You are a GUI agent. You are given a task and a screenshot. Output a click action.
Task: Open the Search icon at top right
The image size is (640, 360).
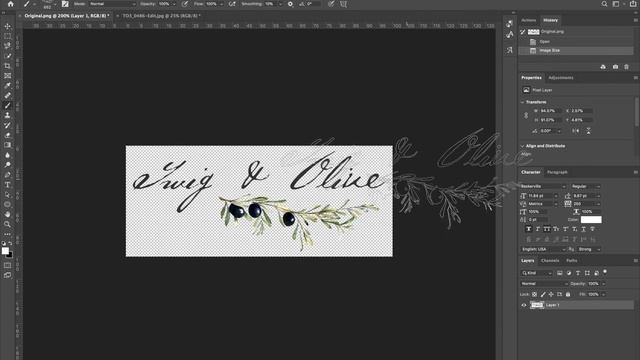pyautogui.click(x=604, y=4)
